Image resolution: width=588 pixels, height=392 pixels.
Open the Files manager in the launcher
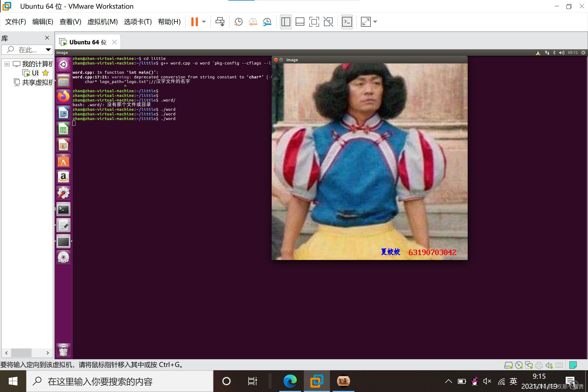coord(63,80)
